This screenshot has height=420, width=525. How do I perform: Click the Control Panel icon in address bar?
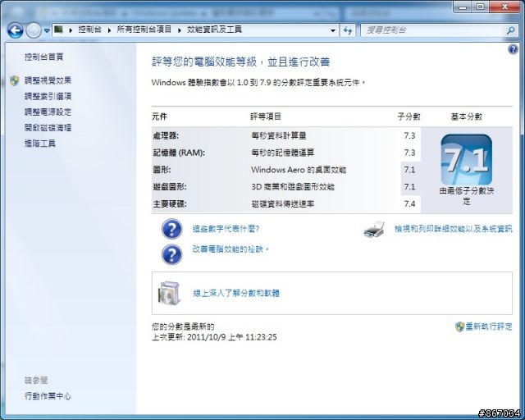(59, 30)
